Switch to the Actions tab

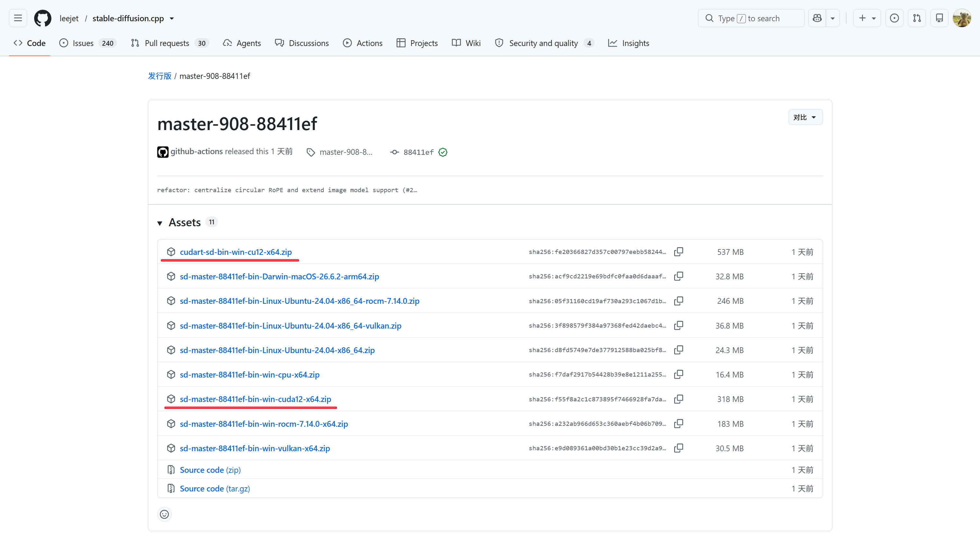pyautogui.click(x=362, y=43)
